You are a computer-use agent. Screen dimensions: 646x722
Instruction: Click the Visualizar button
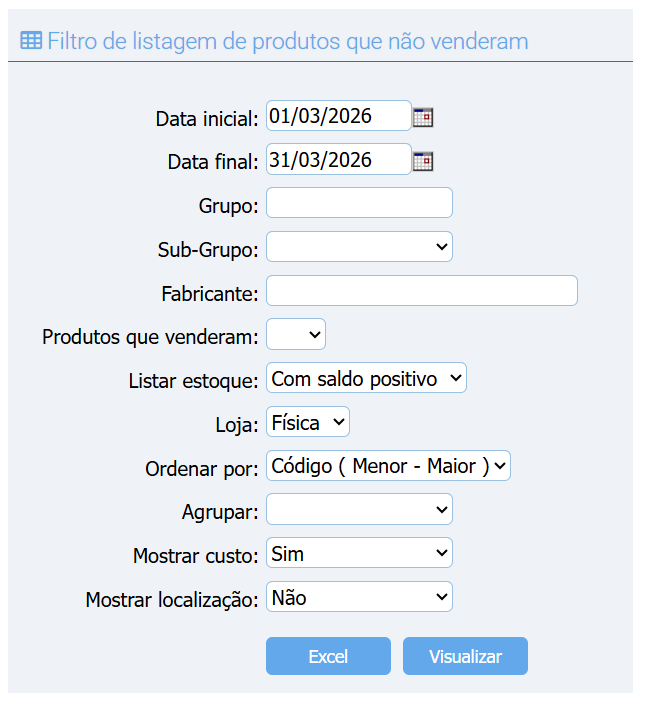pos(466,656)
